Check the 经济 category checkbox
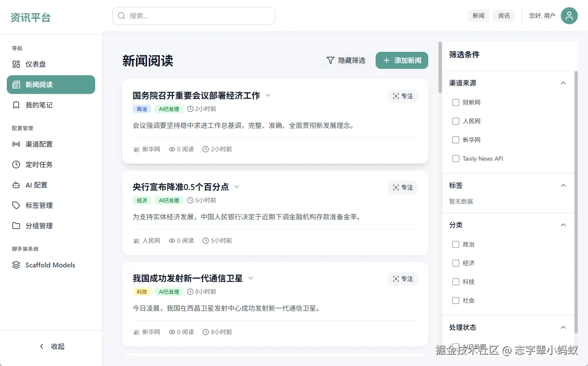 click(x=456, y=263)
